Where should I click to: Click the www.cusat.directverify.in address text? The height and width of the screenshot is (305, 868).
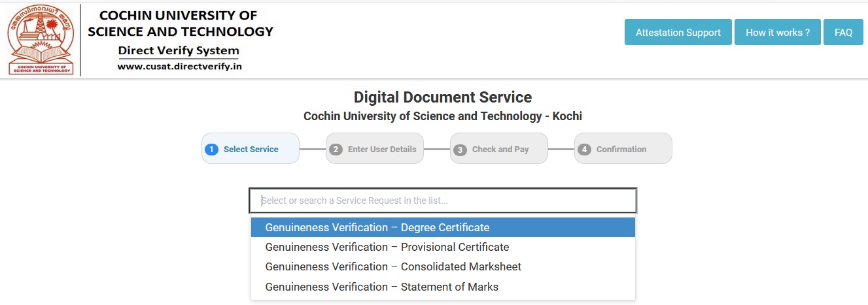179,66
